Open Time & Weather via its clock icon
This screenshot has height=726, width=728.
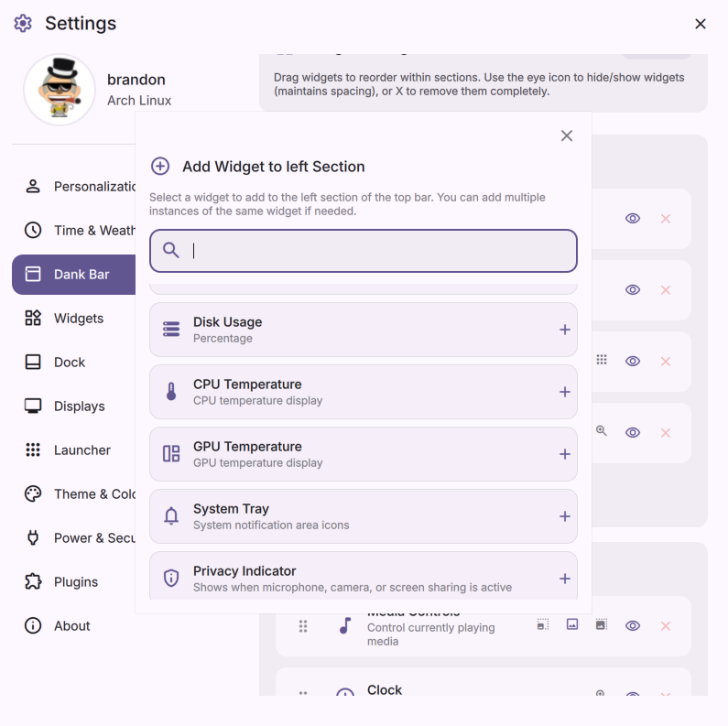point(32,230)
